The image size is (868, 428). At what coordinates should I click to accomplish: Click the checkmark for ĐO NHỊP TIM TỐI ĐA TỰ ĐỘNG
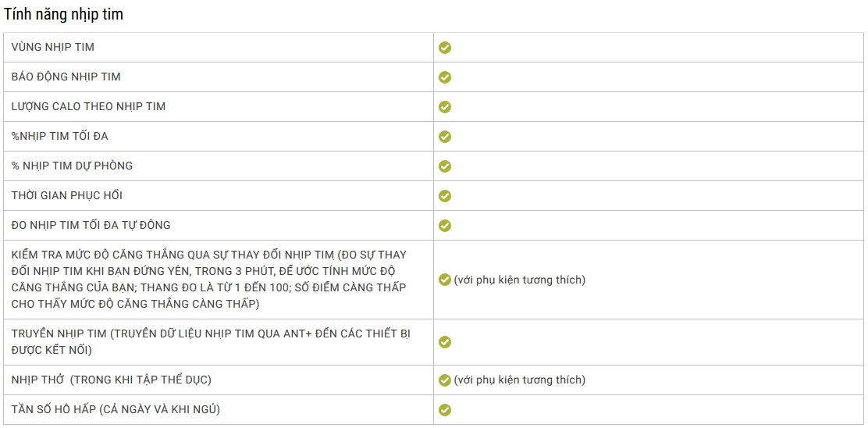444,226
